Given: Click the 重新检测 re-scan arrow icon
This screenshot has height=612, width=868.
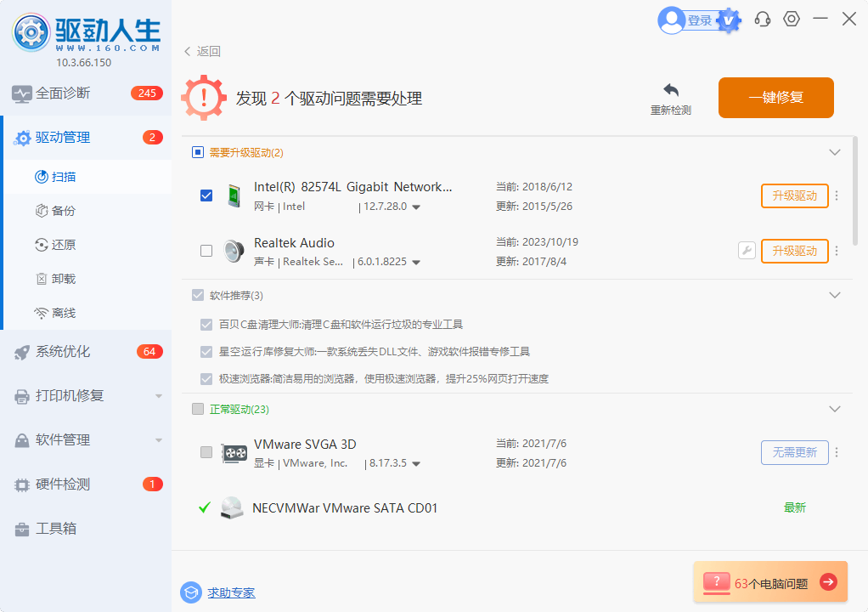Looking at the screenshot, I should (671, 90).
